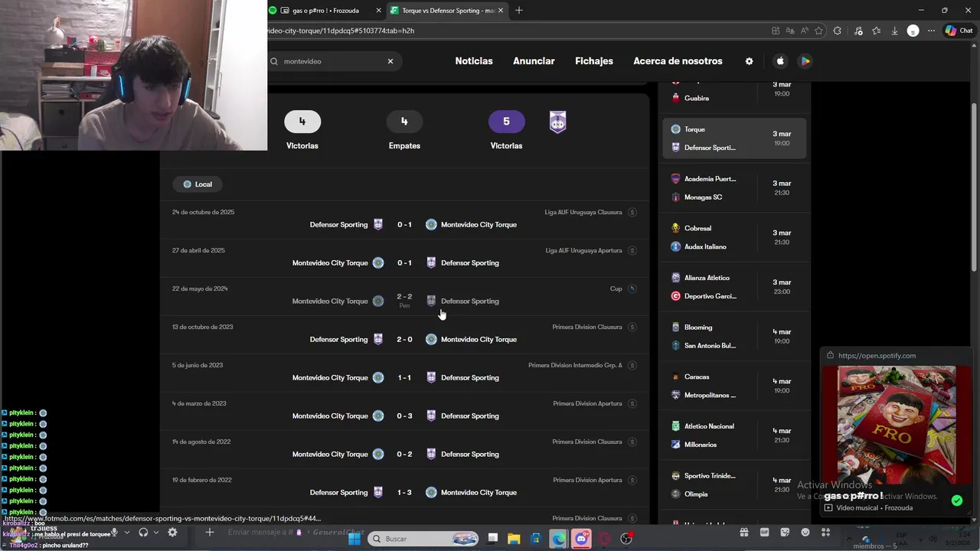This screenshot has height=551, width=980.
Task: Close the gas o p#rro tab
Action: click(x=378, y=11)
